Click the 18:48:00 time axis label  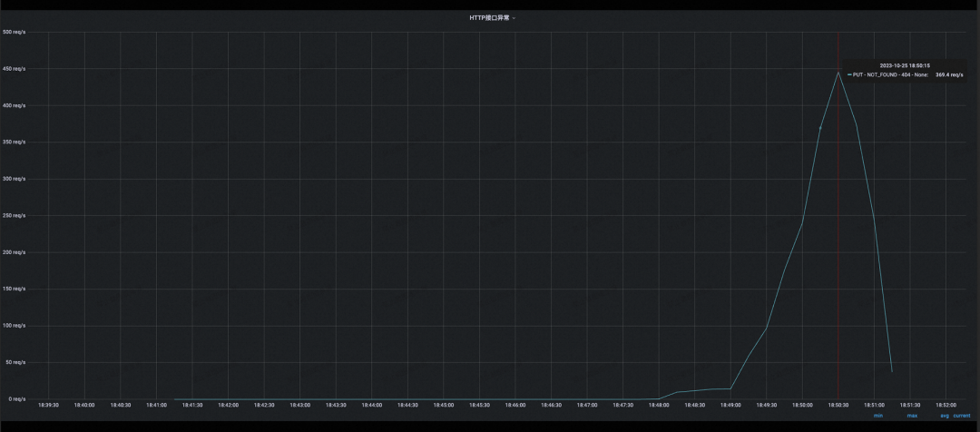659,405
